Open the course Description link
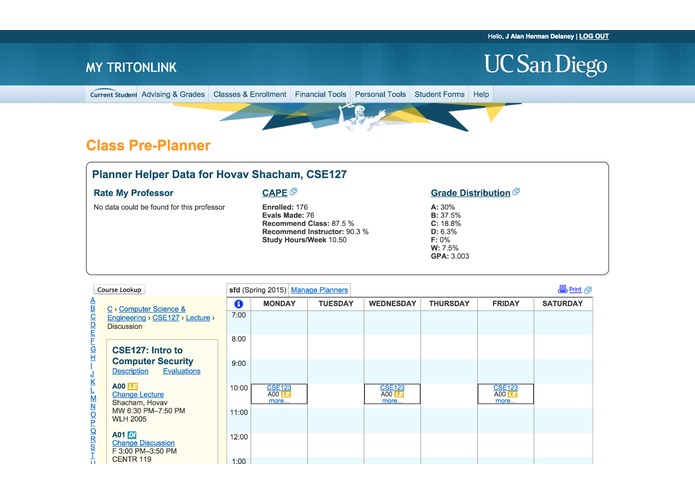695x494 pixels. click(130, 371)
